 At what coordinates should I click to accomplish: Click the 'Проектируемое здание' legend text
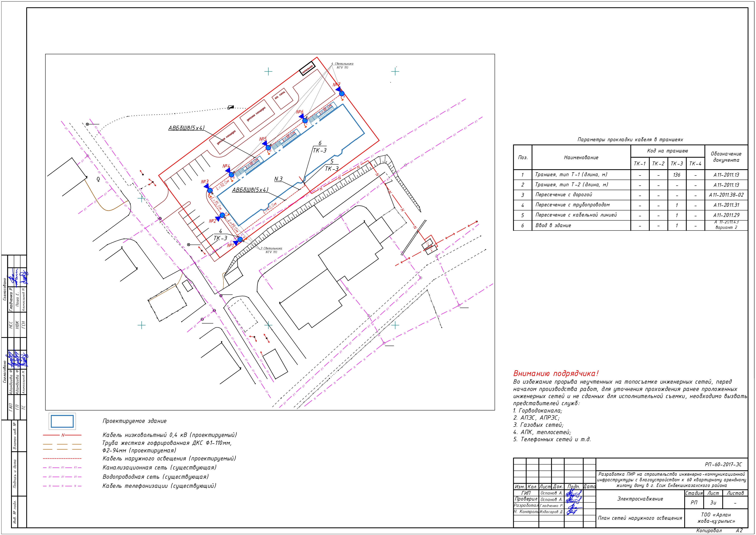tap(134, 421)
